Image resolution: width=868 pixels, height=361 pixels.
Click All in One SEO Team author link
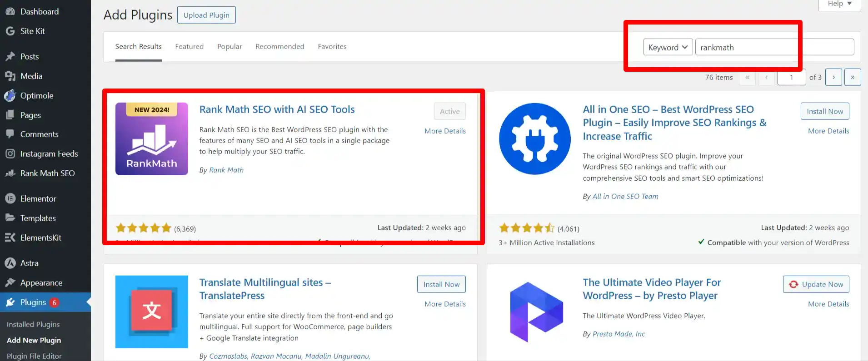click(625, 196)
